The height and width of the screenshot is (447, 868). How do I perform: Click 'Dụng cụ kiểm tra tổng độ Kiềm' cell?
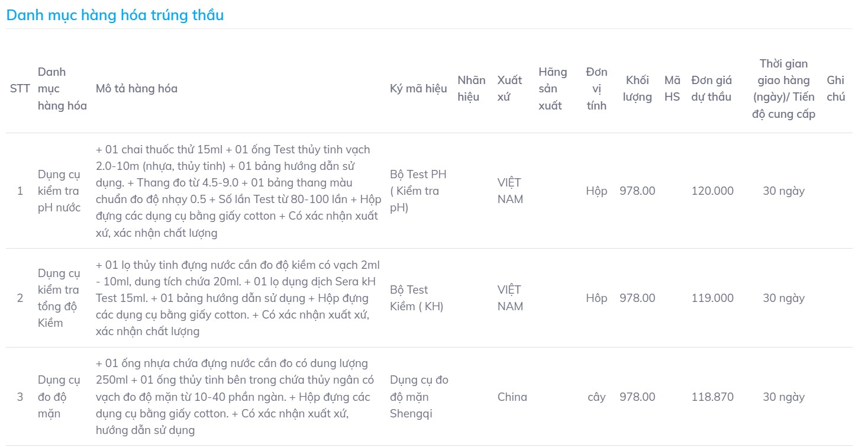click(x=59, y=298)
